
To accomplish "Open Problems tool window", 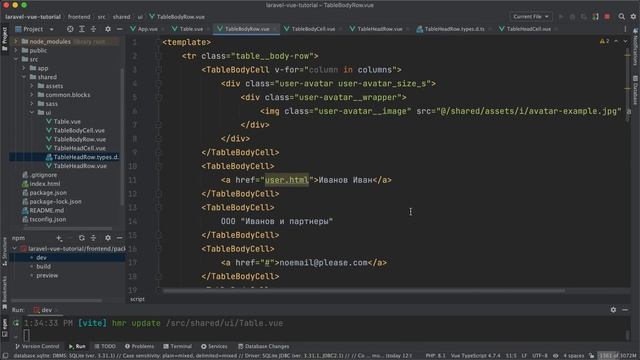I will click(139, 346).
